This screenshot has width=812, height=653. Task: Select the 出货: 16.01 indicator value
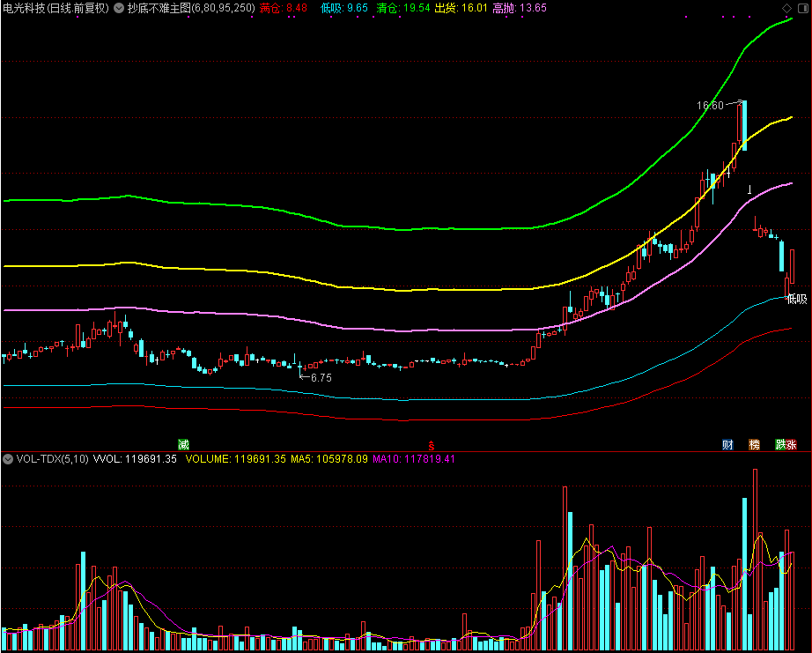[461, 8]
